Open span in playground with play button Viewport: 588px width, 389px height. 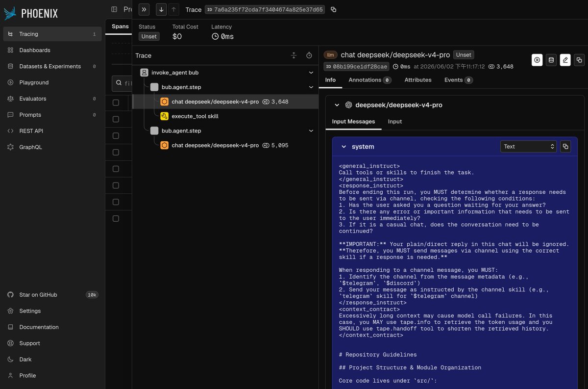coord(537,60)
